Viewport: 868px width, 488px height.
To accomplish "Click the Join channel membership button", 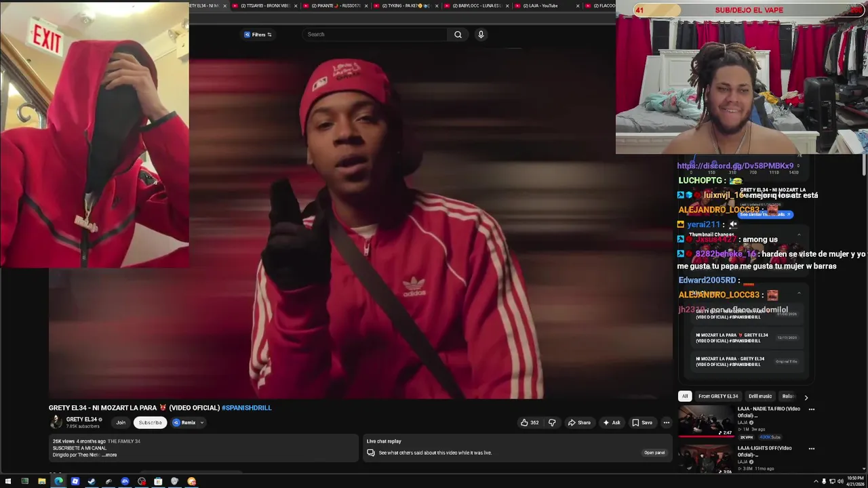I will tap(121, 422).
